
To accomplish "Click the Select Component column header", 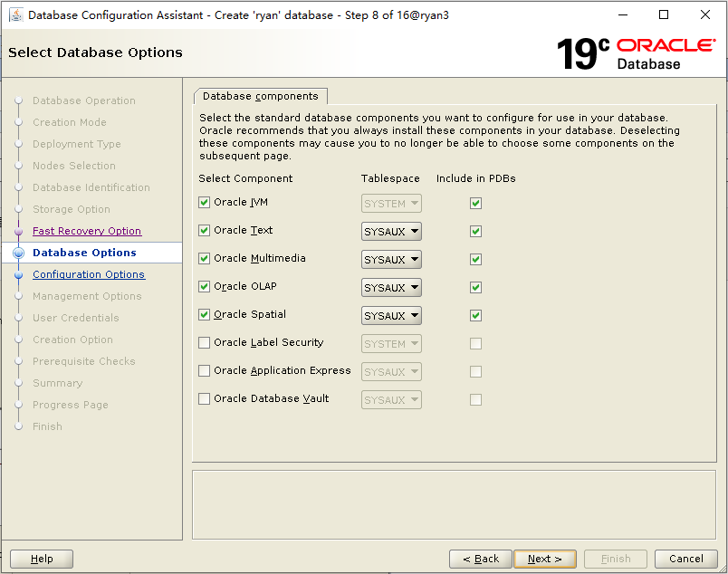I will point(245,178).
